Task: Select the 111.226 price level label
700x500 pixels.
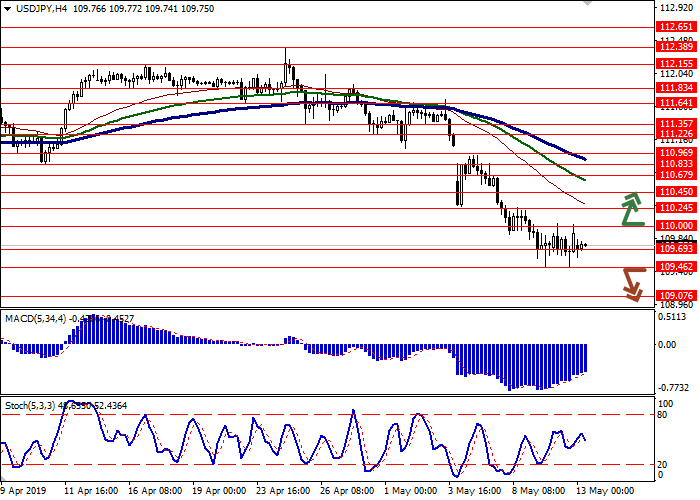Action: tap(675, 133)
